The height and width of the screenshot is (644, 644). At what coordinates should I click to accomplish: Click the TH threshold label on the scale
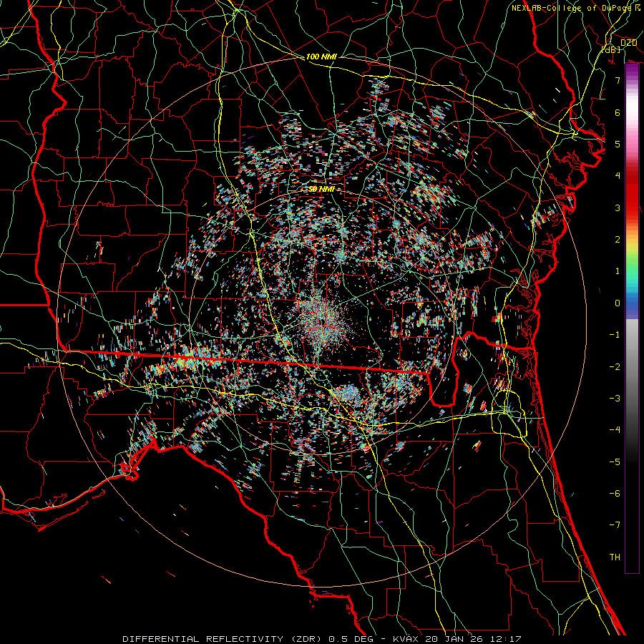pyautogui.click(x=615, y=557)
